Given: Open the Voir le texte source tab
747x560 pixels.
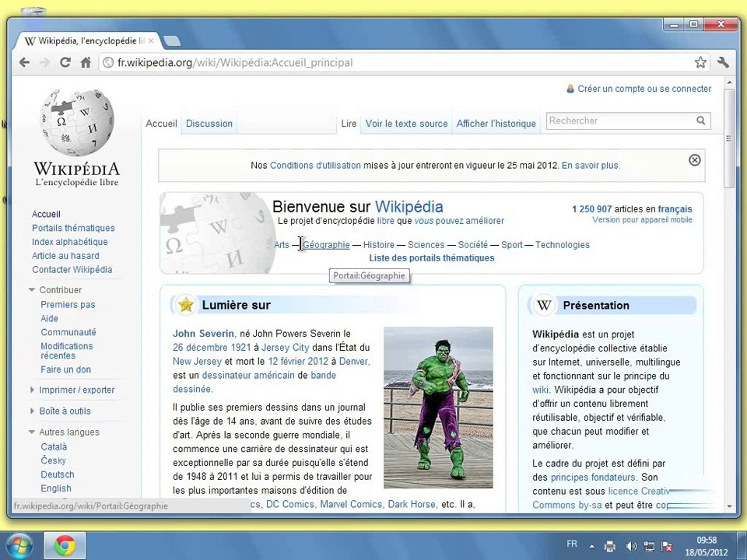Looking at the screenshot, I should pyautogui.click(x=406, y=124).
